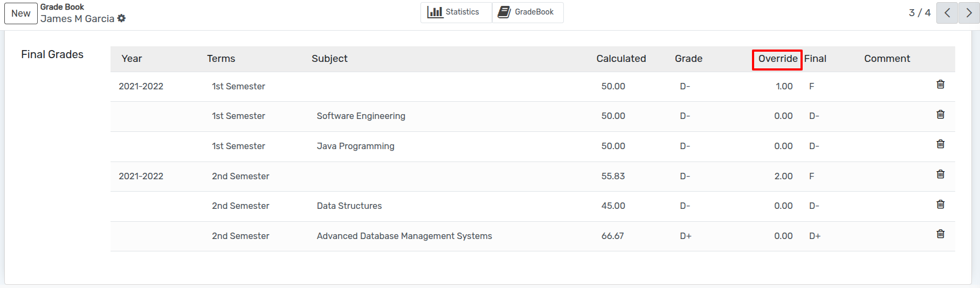Image resolution: width=980 pixels, height=288 pixels.
Task: Sort by the Calculated column header
Action: [x=621, y=59]
